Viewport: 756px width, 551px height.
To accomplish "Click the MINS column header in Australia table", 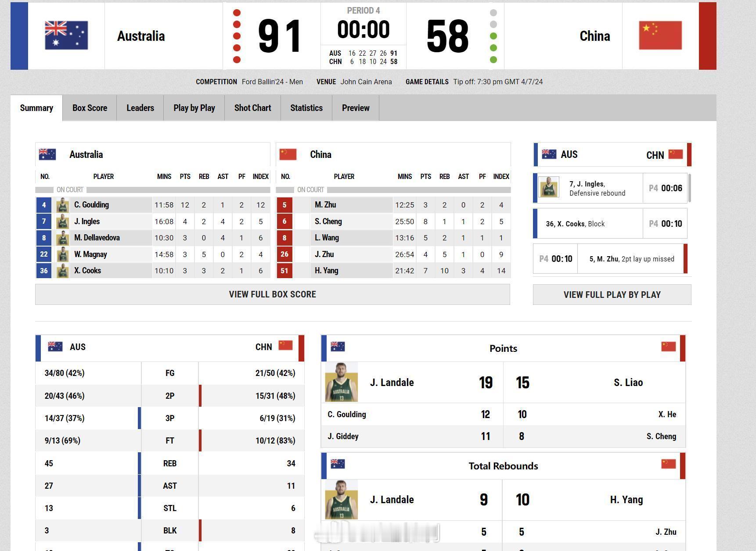I will click(x=164, y=176).
